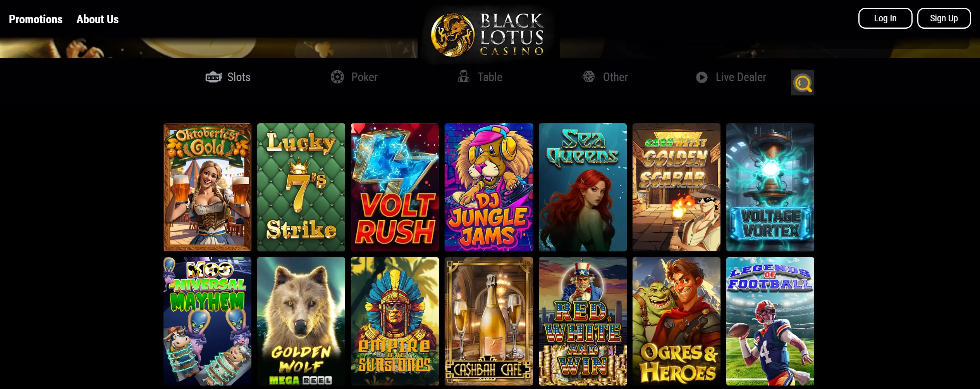The height and width of the screenshot is (389, 980).
Task: Click the poker chip icon
Action: [x=337, y=77]
